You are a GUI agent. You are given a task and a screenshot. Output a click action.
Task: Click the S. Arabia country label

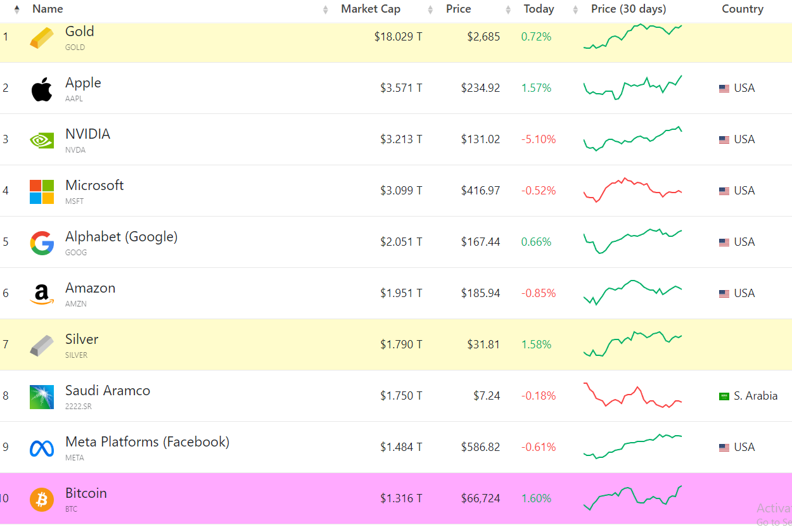(755, 396)
